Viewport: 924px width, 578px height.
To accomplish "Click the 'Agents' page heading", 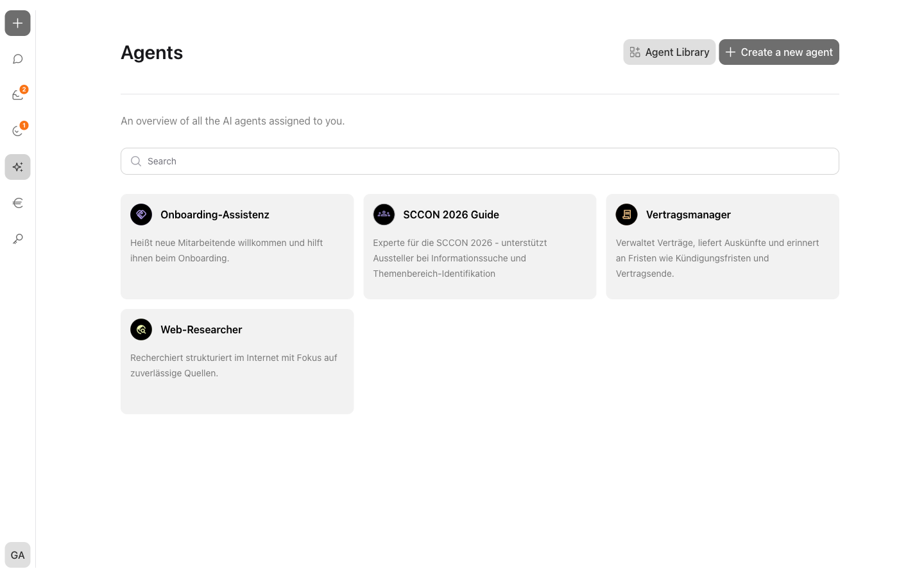I will coord(152,53).
